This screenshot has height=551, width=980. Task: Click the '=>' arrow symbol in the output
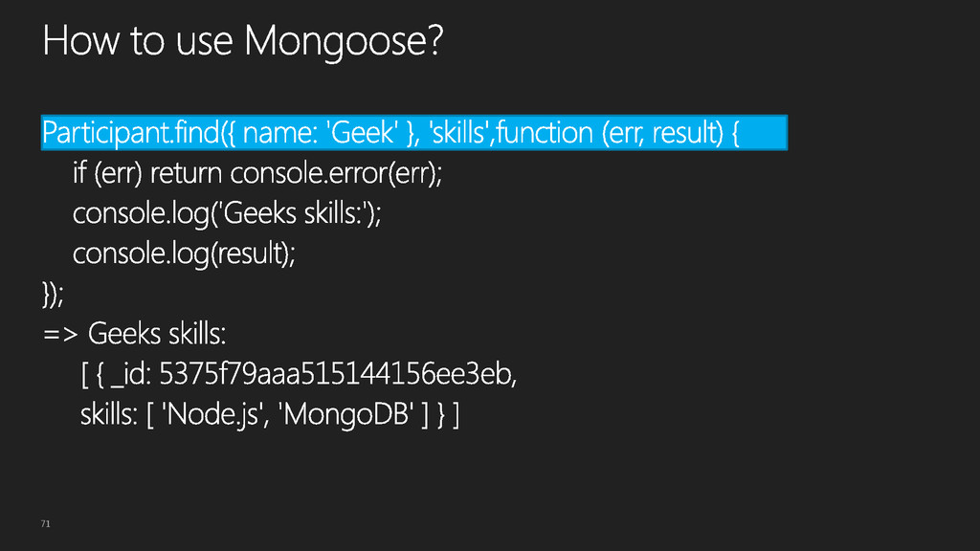[60, 334]
